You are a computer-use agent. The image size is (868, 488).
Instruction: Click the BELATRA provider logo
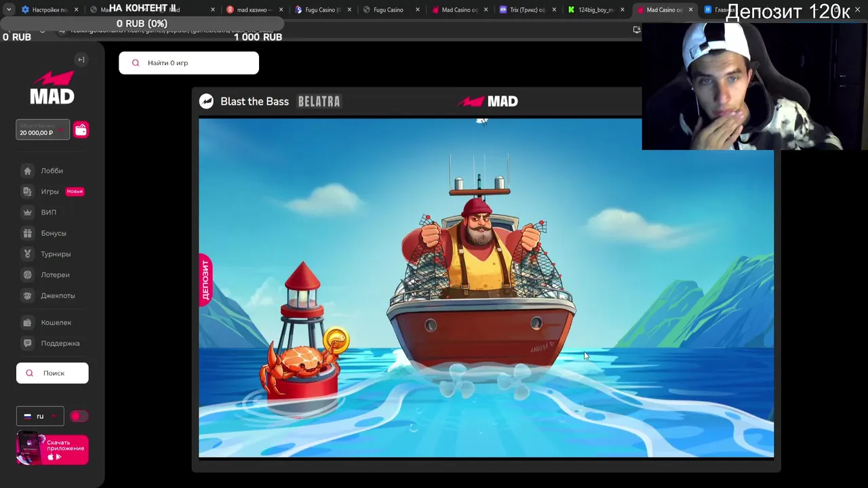pyautogui.click(x=319, y=102)
